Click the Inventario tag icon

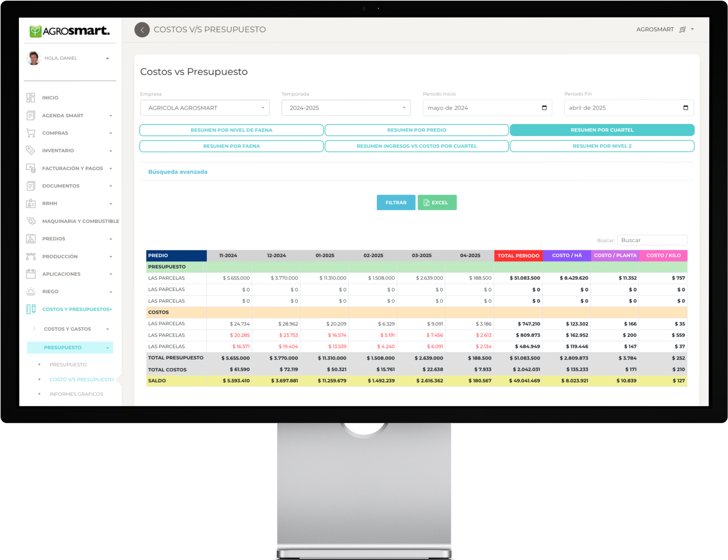[31, 150]
